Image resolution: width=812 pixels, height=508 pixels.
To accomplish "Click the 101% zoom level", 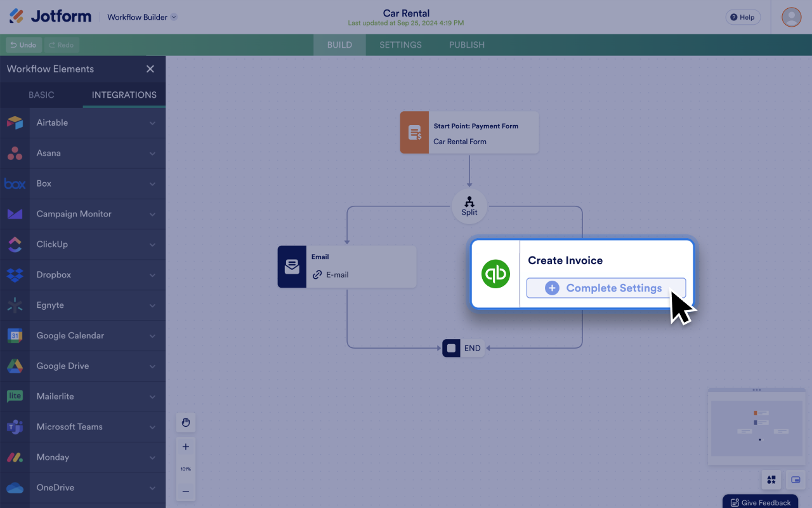I will (x=186, y=469).
